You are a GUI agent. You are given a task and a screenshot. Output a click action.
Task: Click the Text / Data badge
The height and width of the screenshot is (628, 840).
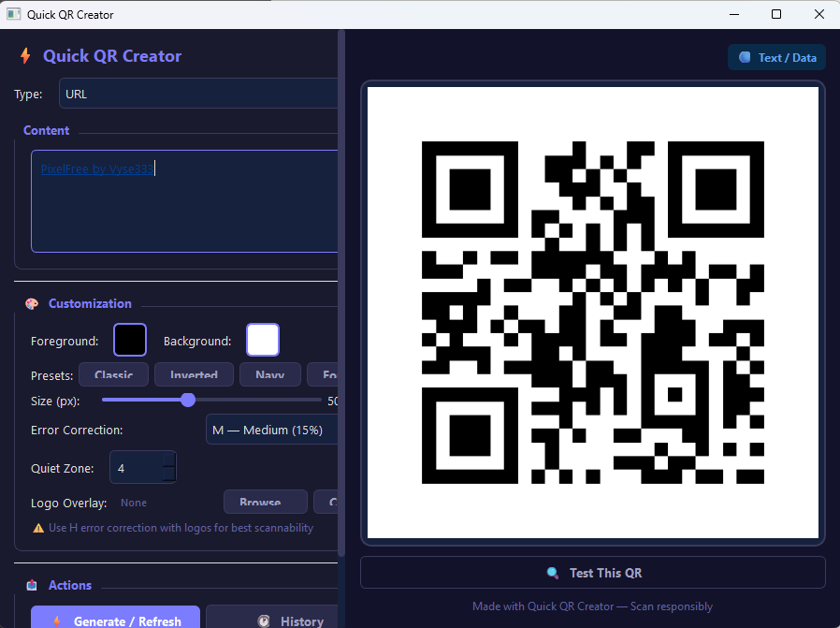(x=776, y=57)
